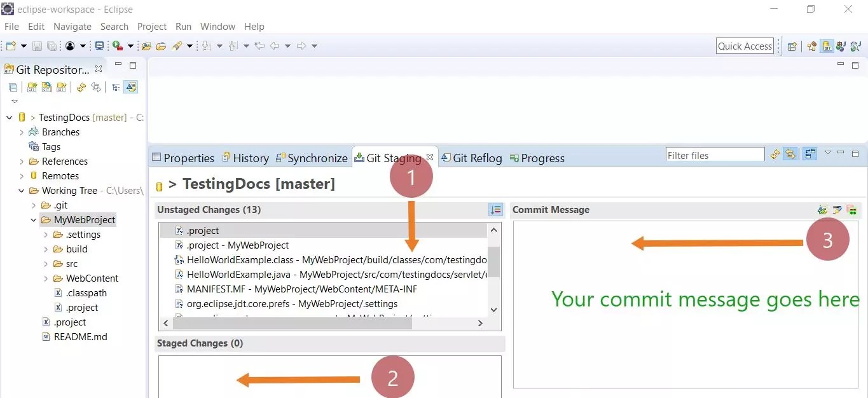The width and height of the screenshot is (868, 398).
Task: Clone a Git repository via the toolbar icon
Action: [x=46, y=87]
